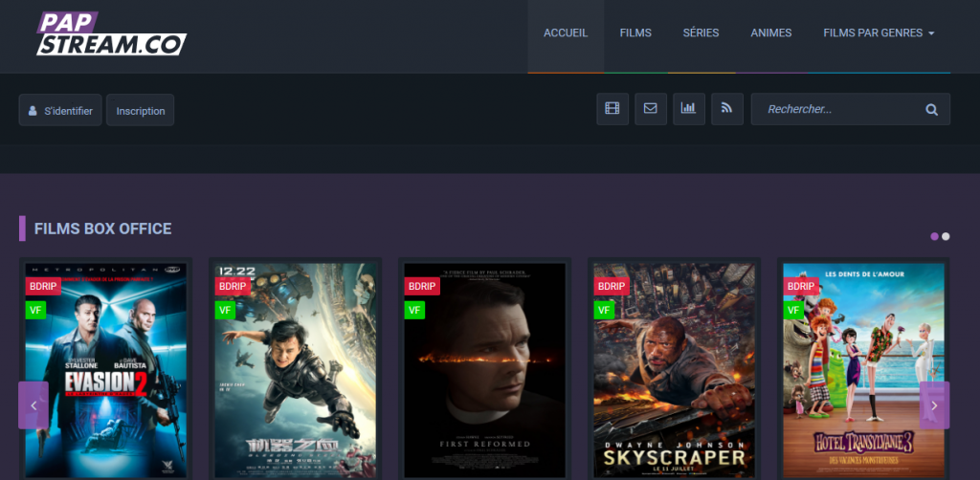Navigate to the Animes section
980x480 pixels.
[x=770, y=33]
